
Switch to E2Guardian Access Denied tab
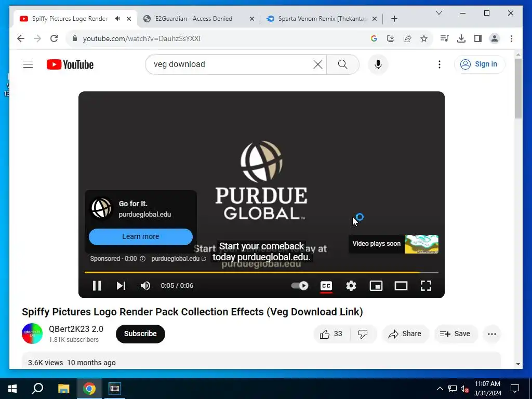point(193,19)
